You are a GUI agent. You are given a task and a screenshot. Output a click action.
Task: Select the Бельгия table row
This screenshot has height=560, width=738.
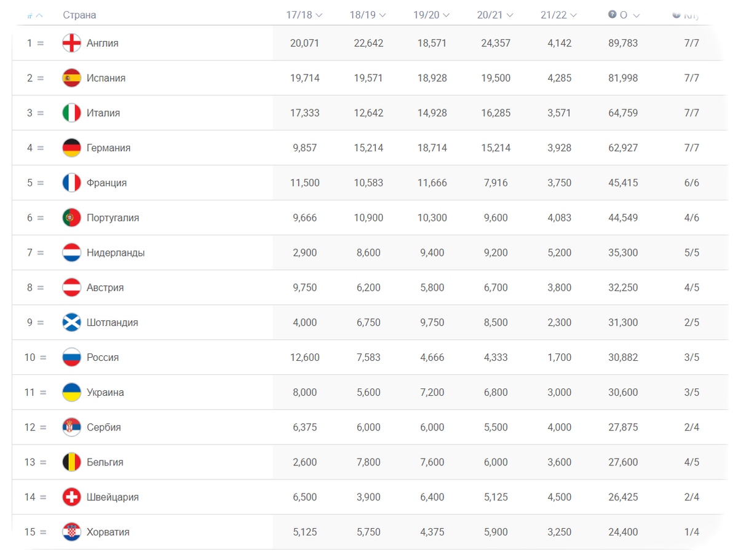tap(367, 462)
